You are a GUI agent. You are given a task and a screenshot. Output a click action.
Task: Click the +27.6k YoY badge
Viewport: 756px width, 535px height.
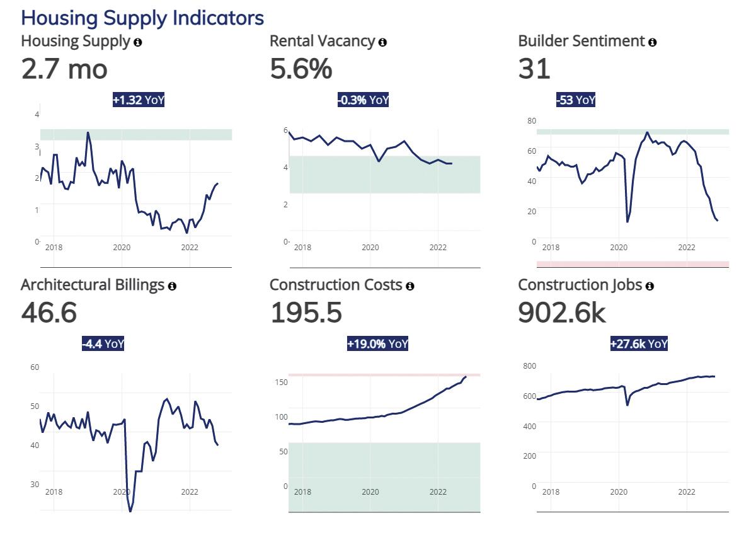(x=638, y=343)
